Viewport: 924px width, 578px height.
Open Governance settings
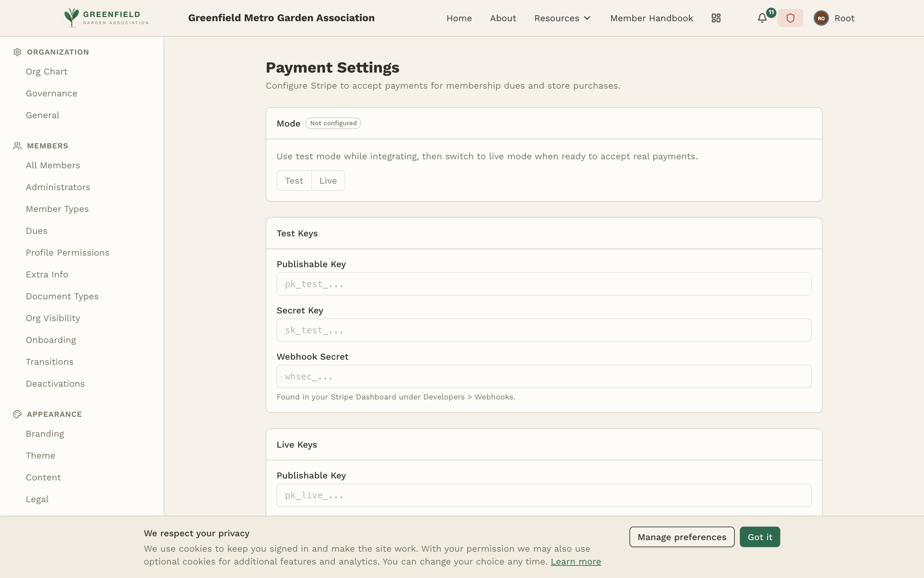[x=52, y=93]
